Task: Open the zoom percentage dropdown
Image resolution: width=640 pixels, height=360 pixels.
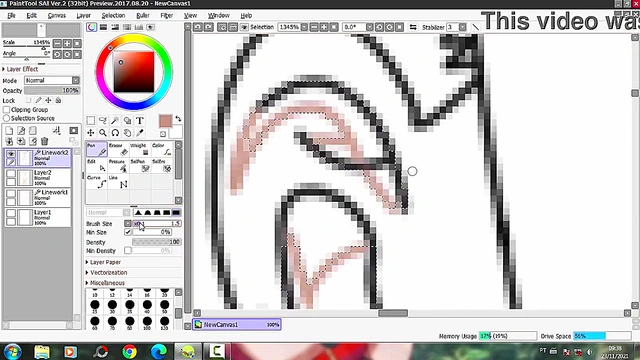Action: (x=304, y=27)
